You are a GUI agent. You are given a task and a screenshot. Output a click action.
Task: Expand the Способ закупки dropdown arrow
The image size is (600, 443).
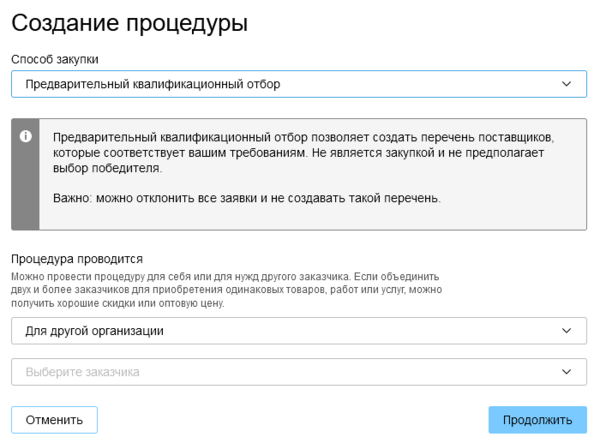pyautogui.click(x=567, y=85)
